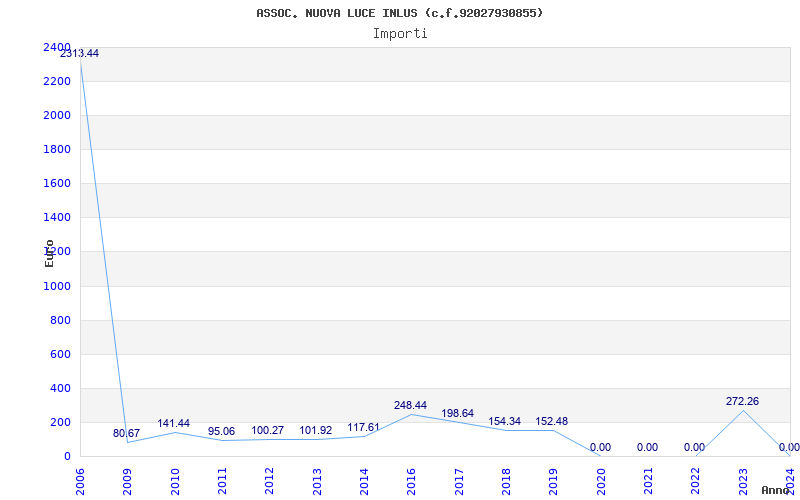Screen dimensions: 800x500
Task: Click the 117.61 data label for 2014
Action: pos(363,427)
